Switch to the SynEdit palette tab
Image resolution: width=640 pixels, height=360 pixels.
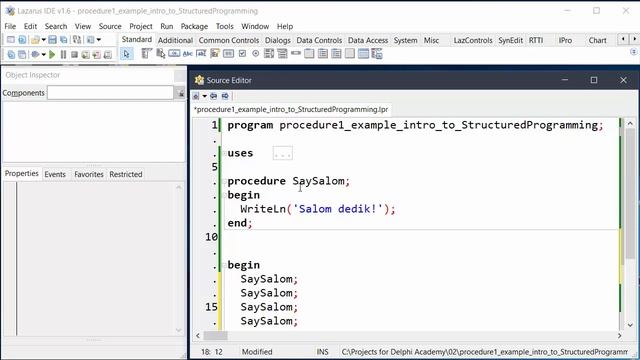click(x=510, y=40)
